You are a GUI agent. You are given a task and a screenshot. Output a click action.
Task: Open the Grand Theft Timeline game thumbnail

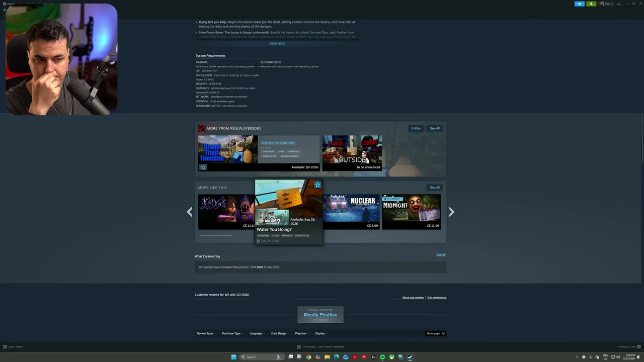(x=227, y=149)
